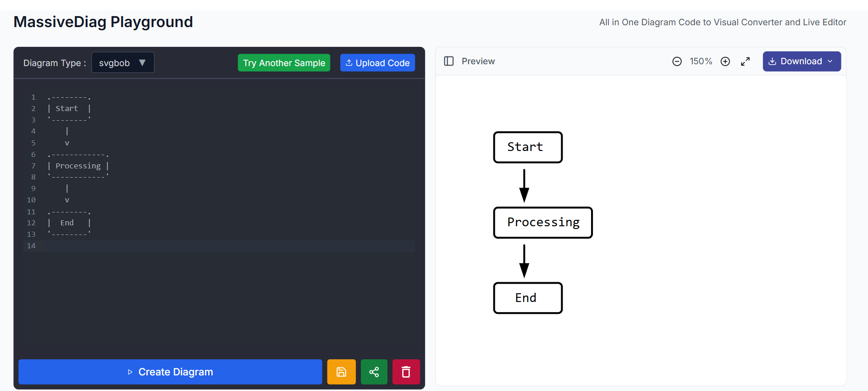Click the 'v' arrow character on line 5
The width and height of the screenshot is (868, 391).
(67, 143)
